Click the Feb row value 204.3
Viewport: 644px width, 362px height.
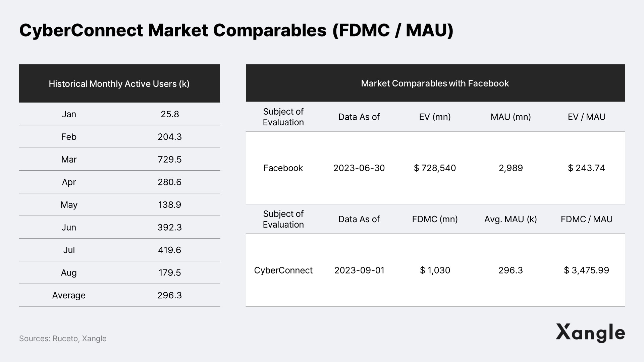click(x=170, y=137)
